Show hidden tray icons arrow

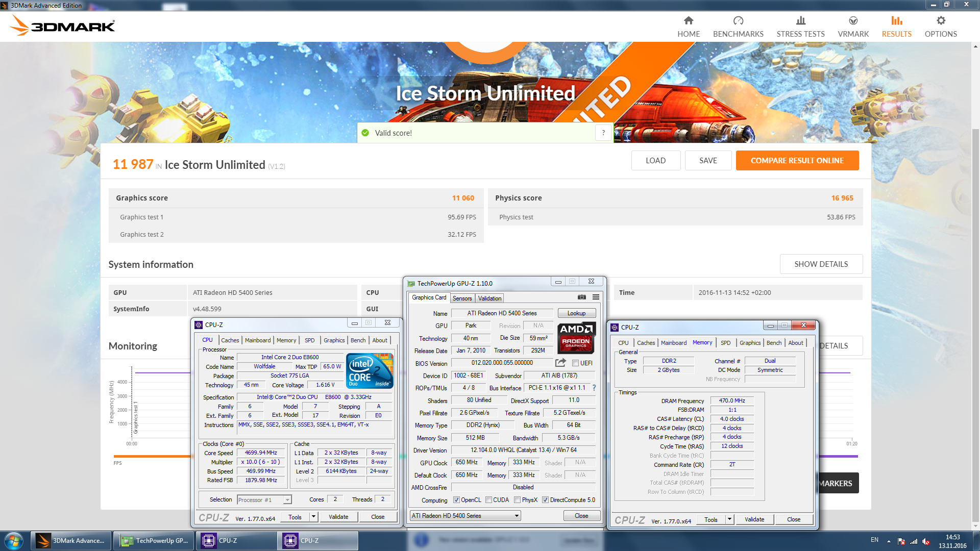(889, 541)
